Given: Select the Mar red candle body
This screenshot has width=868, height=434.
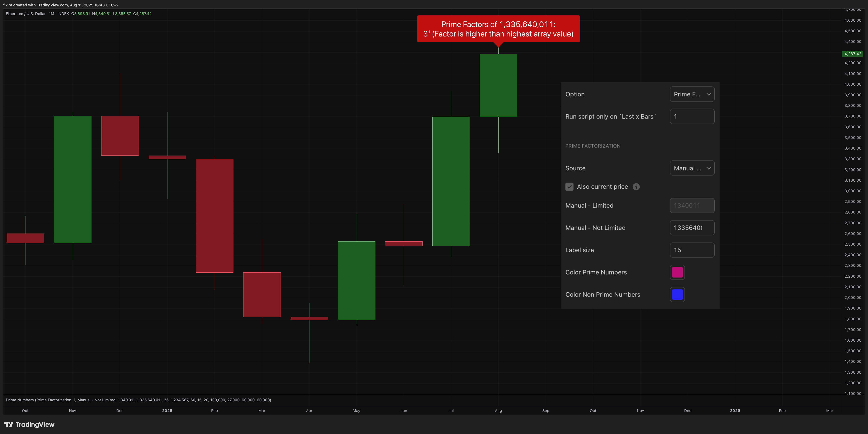Looking at the screenshot, I should coord(262,295).
